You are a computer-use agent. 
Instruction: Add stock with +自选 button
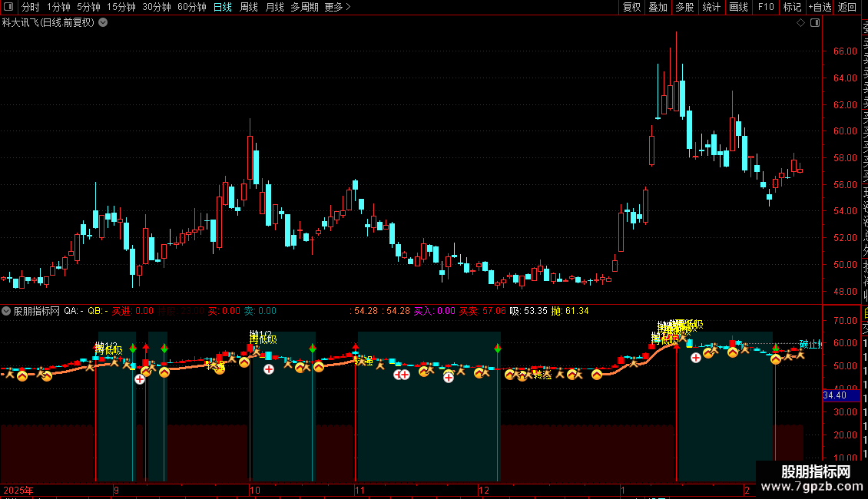point(820,7)
